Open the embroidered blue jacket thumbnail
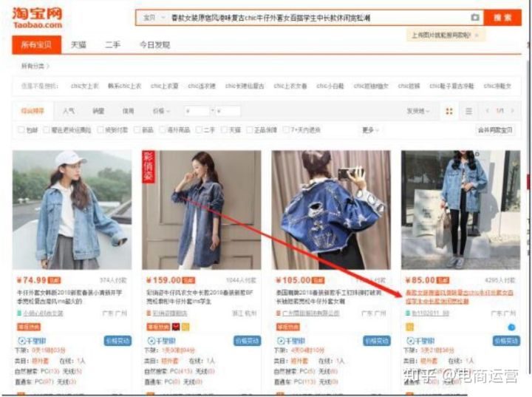Image resolution: width=532 pixels, height=397 pixels. coord(331,210)
